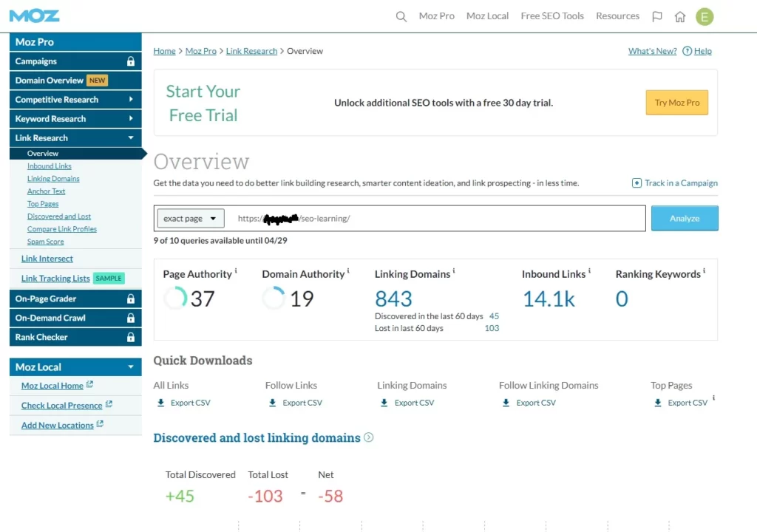Click the Try Moz Pro button
The height and width of the screenshot is (532, 757).
pyautogui.click(x=677, y=103)
